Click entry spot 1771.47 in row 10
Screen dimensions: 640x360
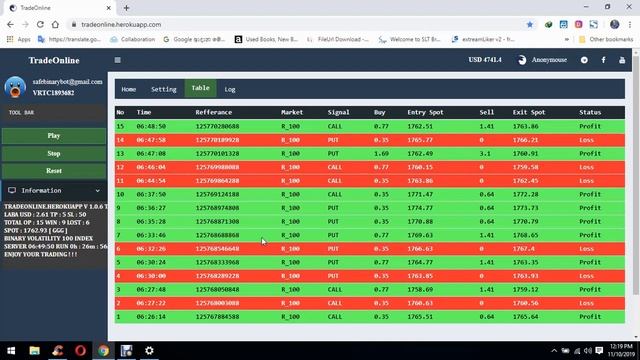click(x=420, y=194)
